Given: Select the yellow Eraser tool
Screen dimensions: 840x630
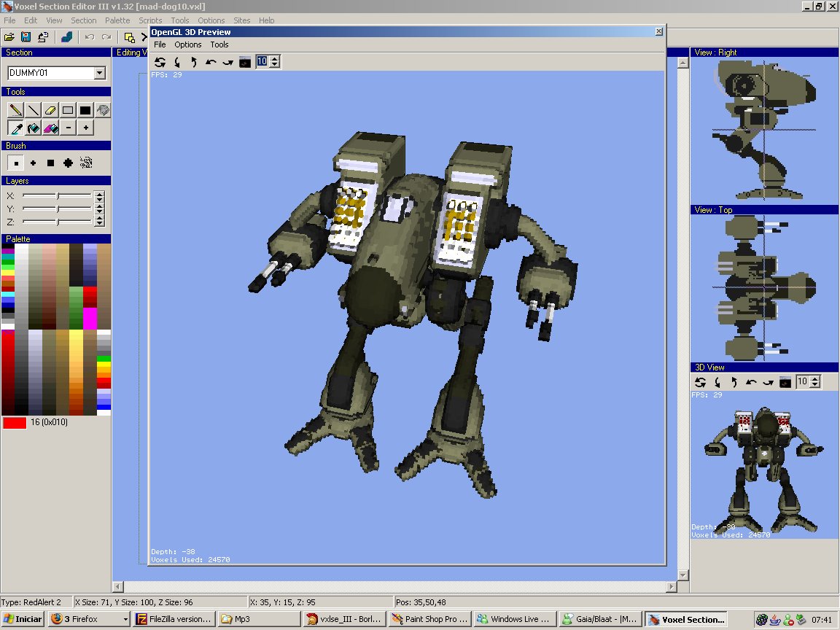Looking at the screenshot, I should click(x=50, y=110).
